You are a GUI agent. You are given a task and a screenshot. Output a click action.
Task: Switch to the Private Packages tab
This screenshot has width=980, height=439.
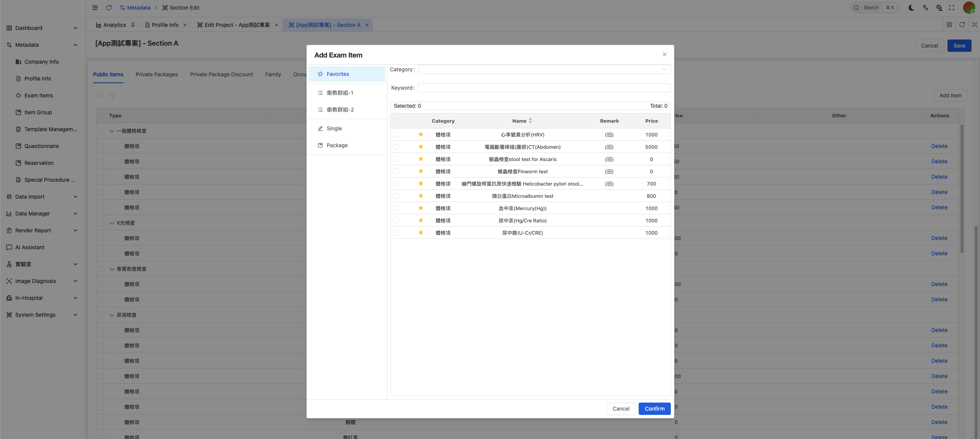click(157, 74)
